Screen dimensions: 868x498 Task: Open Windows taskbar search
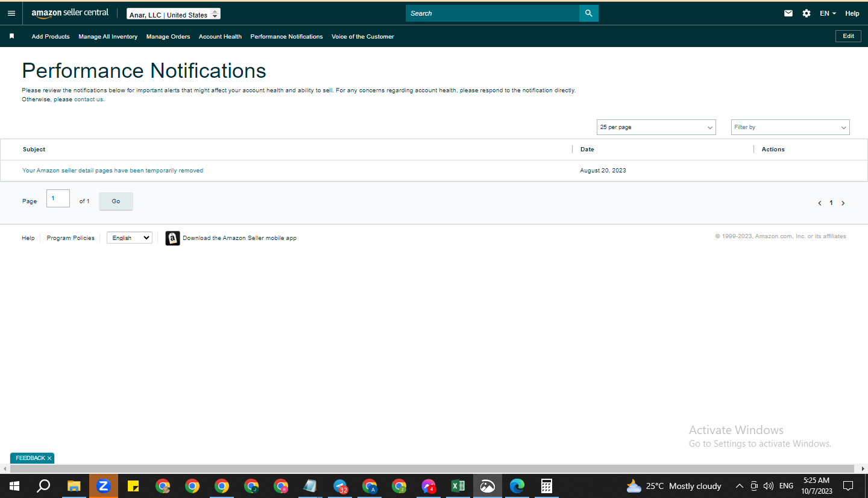click(x=43, y=486)
